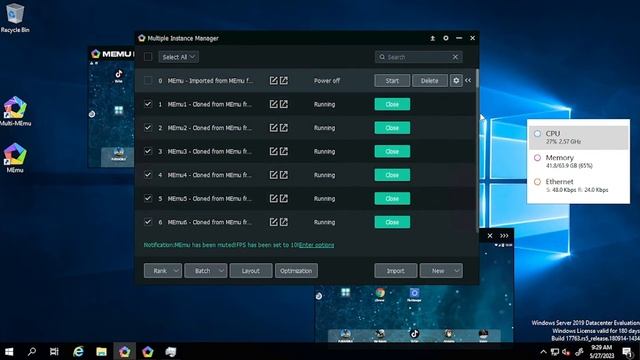This screenshot has height=360, width=640.
Task: Open the New instance dropdown
Action: (441, 271)
